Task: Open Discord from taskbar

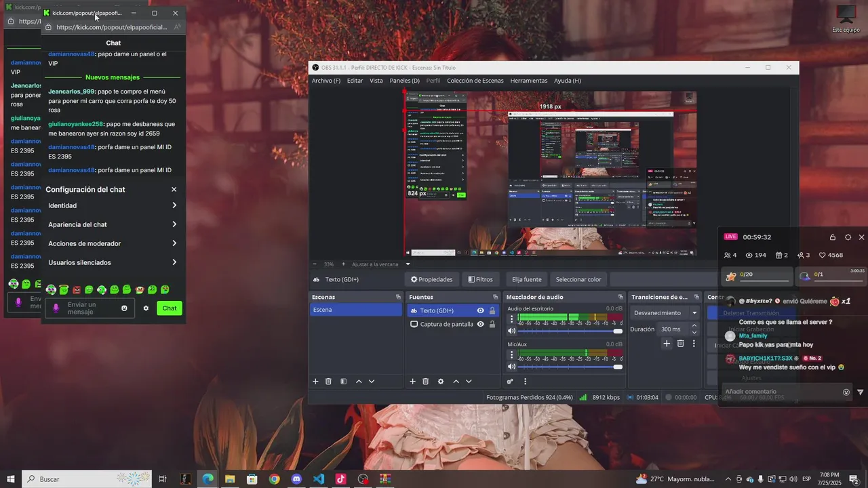Action: [x=296, y=479]
